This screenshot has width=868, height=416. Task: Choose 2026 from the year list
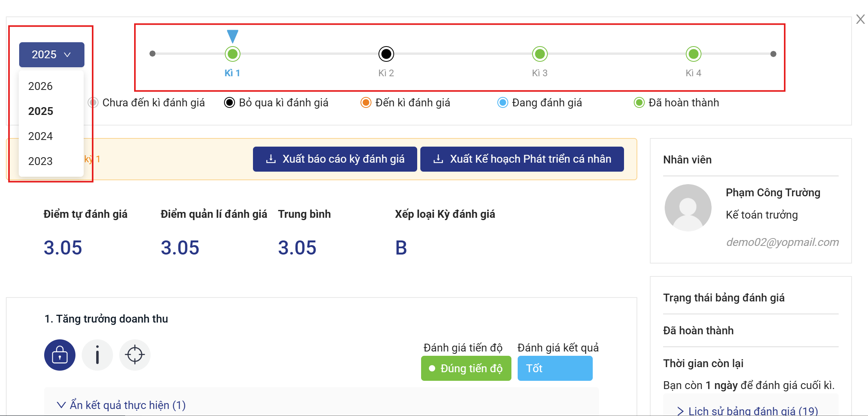pyautogui.click(x=41, y=86)
